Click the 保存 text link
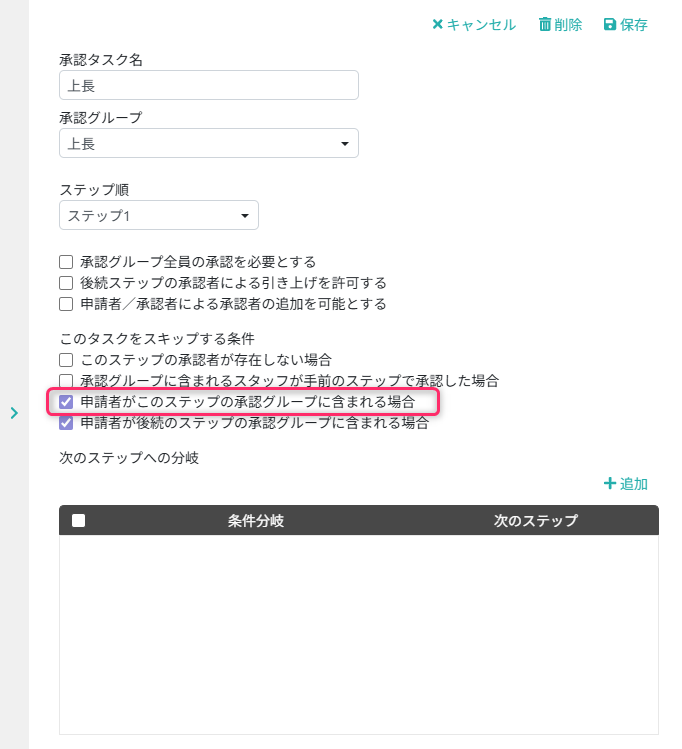 [x=634, y=25]
